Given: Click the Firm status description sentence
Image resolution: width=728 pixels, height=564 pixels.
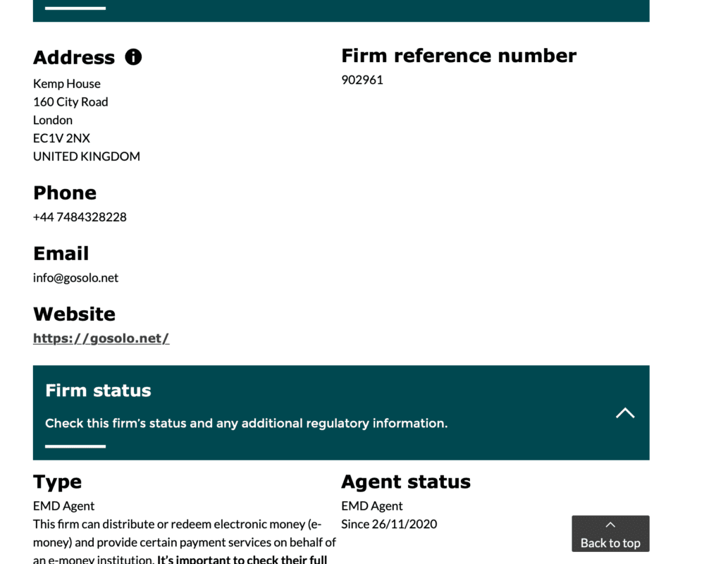Looking at the screenshot, I should (246, 424).
